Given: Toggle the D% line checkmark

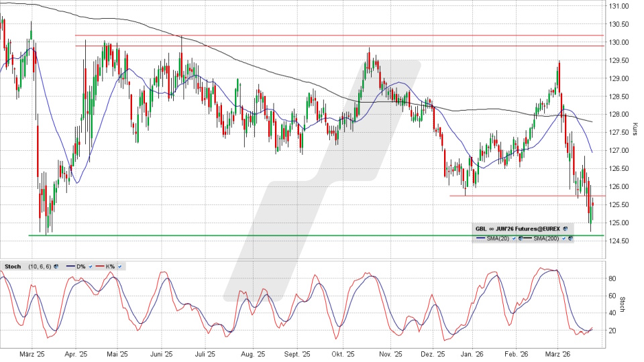Looking at the screenshot, I should 90,266.
